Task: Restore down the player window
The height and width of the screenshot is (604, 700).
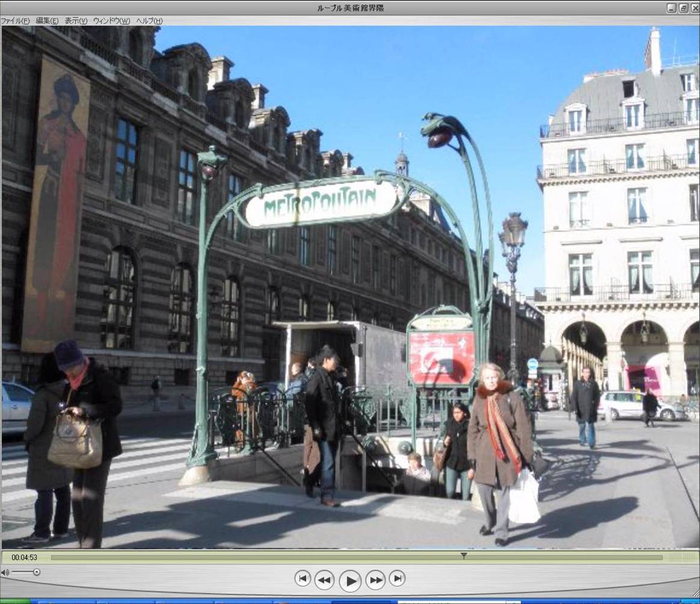Action: click(683, 8)
